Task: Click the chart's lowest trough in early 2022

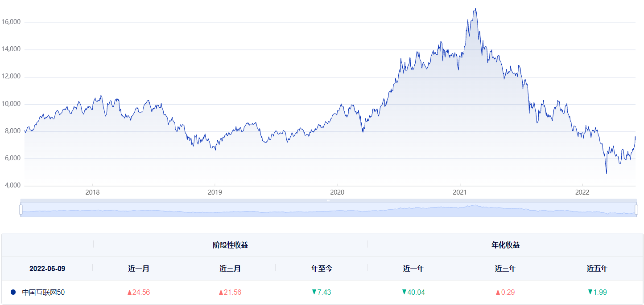Action: tap(606, 173)
